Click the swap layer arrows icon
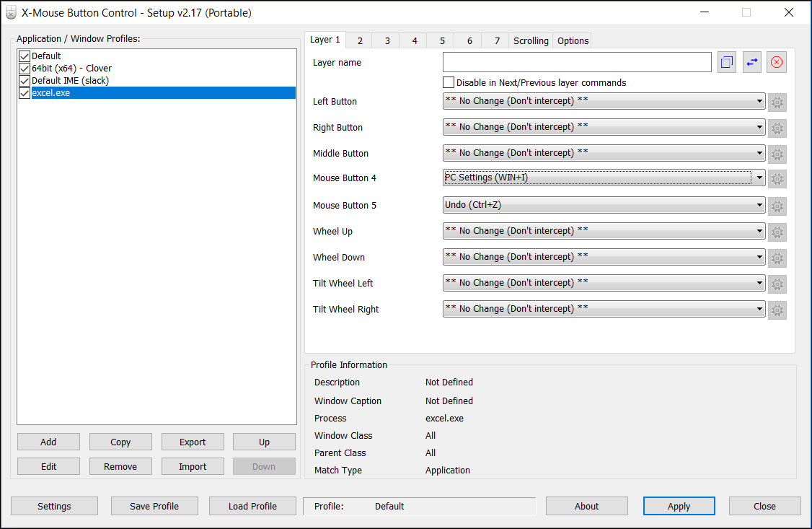812x529 pixels. click(752, 62)
